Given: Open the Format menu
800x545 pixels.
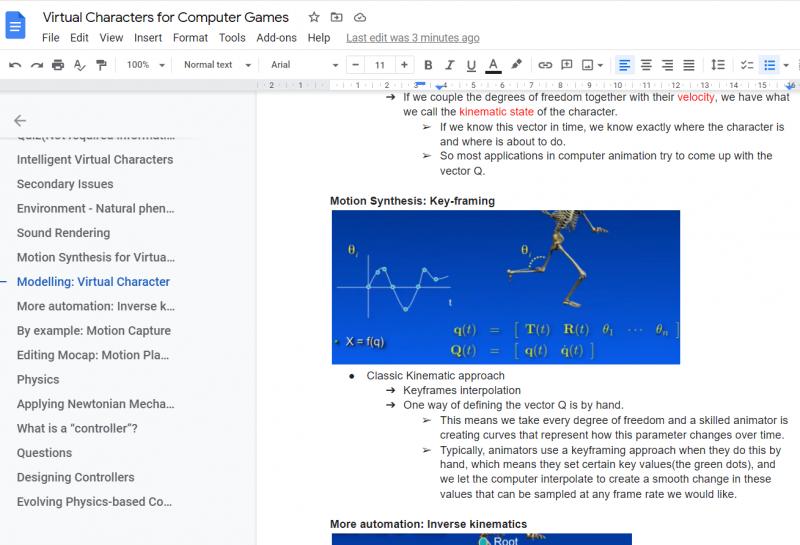Looking at the screenshot, I should pyautogui.click(x=190, y=38).
